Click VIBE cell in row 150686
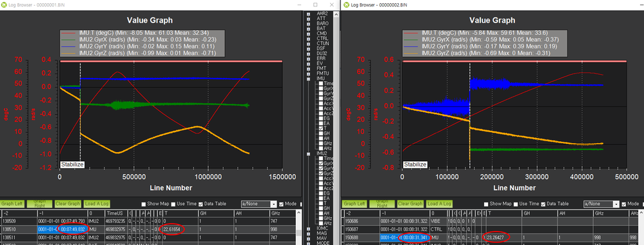Viewport: 644px width, 245px height. click(438, 221)
